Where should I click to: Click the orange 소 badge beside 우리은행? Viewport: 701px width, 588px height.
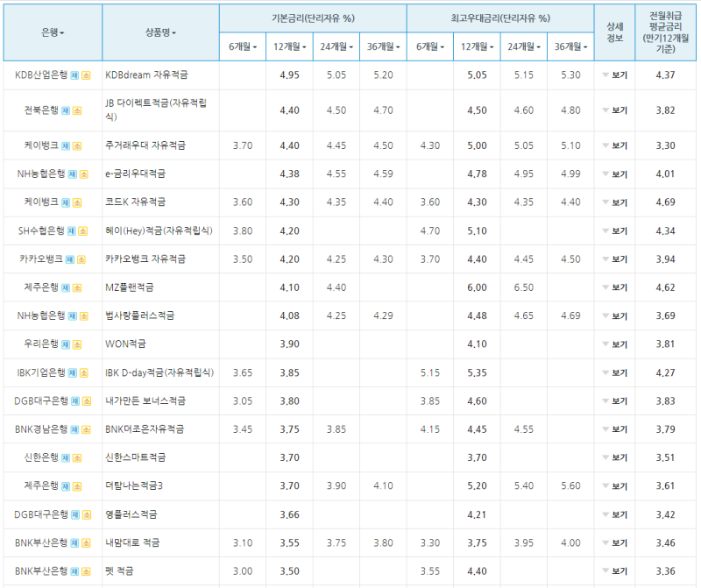click(x=77, y=344)
